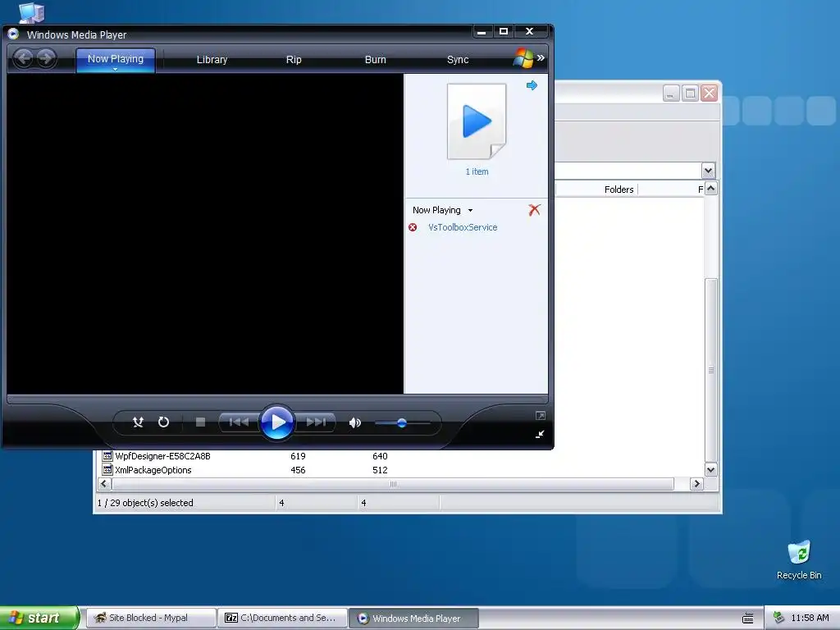840x630 pixels.
Task: Click the Windows Media Player title bar icon
Action: click(x=13, y=34)
